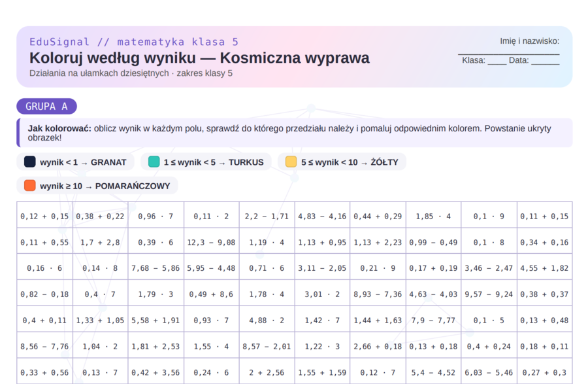588x384 pixels.
Task: Click the cell '0,12 + 0,15'
Action: (44, 215)
